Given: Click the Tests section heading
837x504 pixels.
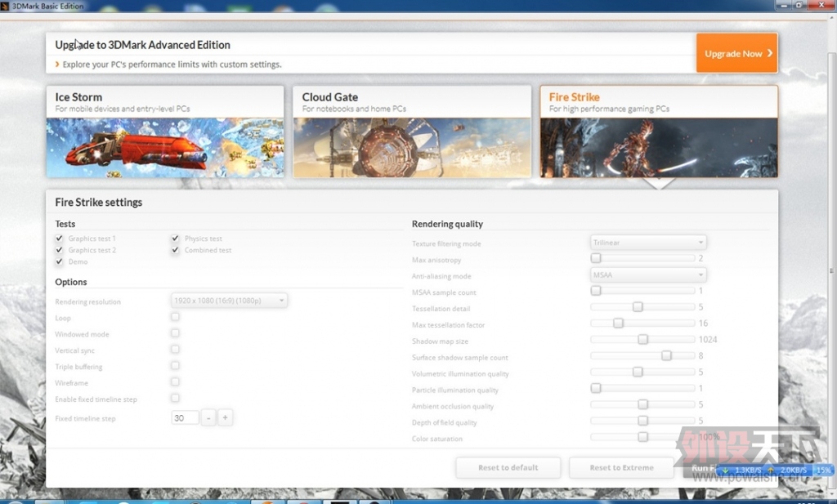Looking at the screenshot, I should coord(65,224).
